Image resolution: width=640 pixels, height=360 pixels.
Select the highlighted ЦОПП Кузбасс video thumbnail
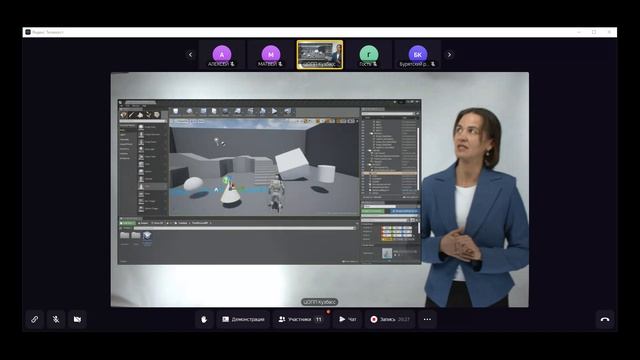click(x=320, y=55)
